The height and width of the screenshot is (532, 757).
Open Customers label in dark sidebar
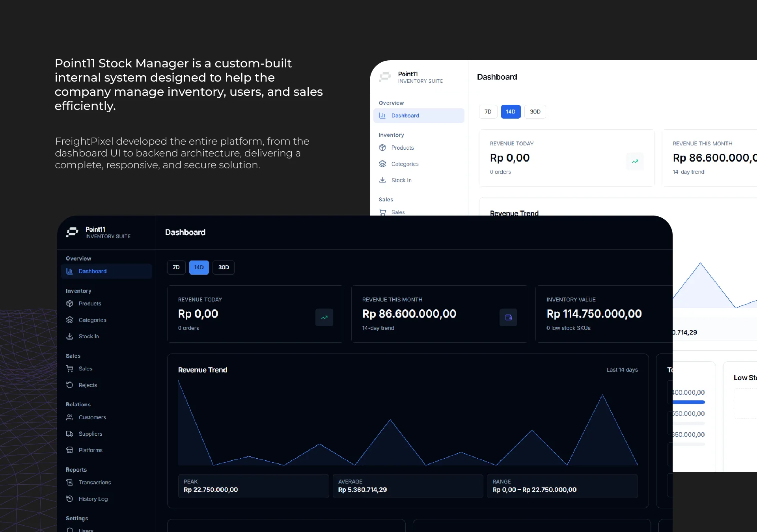tap(92, 417)
